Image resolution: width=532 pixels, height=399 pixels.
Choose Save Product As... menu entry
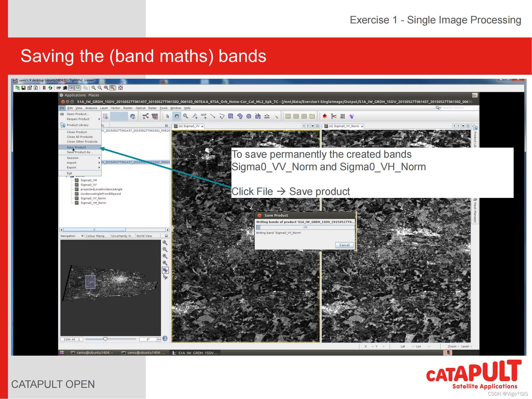pos(80,152)
